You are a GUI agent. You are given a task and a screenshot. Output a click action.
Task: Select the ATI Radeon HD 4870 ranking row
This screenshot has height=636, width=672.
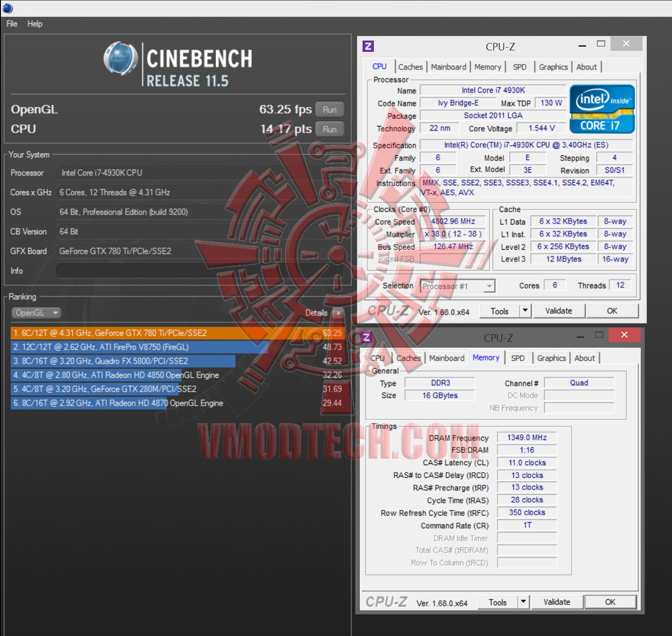tap(177, 403)
